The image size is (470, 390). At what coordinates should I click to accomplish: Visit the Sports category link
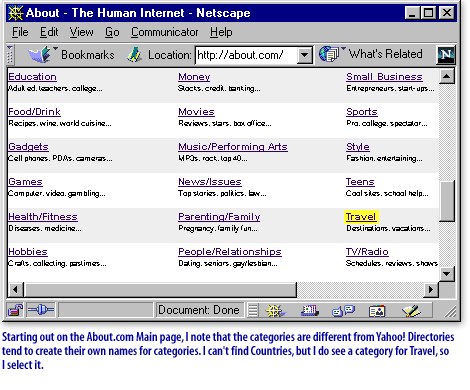click(362, 112)
